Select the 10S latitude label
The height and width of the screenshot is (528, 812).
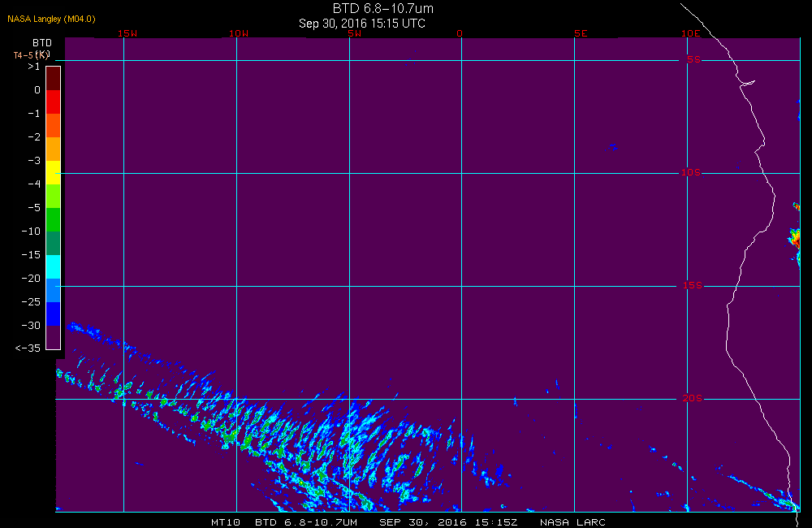click(x=691, y=173)
